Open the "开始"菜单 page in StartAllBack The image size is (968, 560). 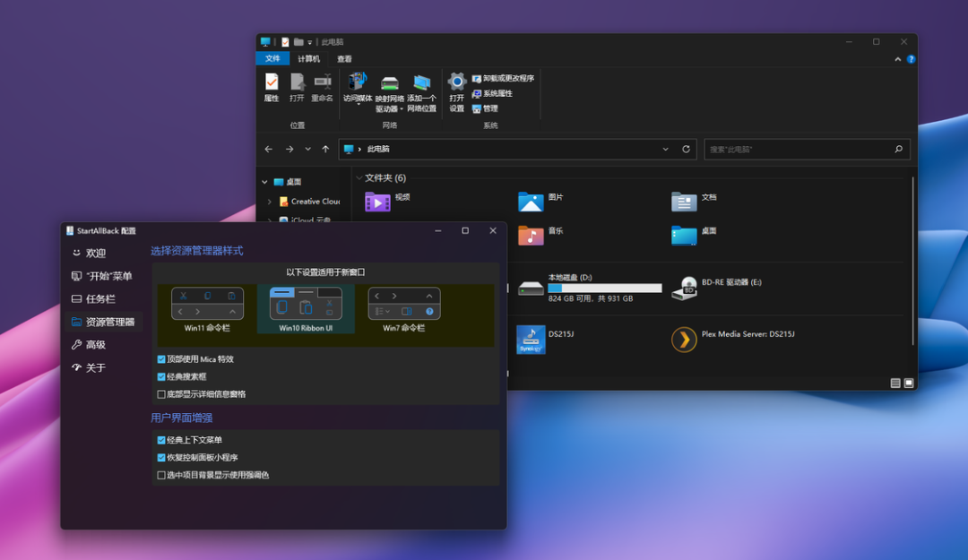[104, 276]
